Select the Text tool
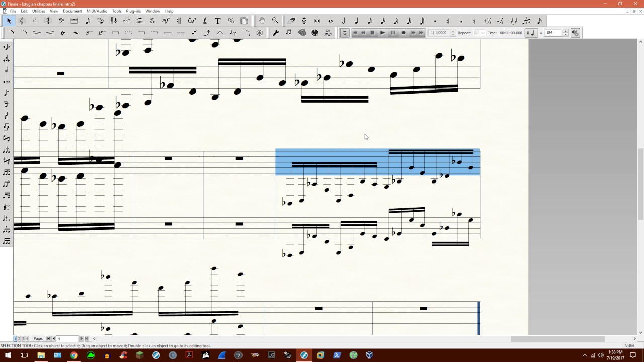 click(218, 21)
